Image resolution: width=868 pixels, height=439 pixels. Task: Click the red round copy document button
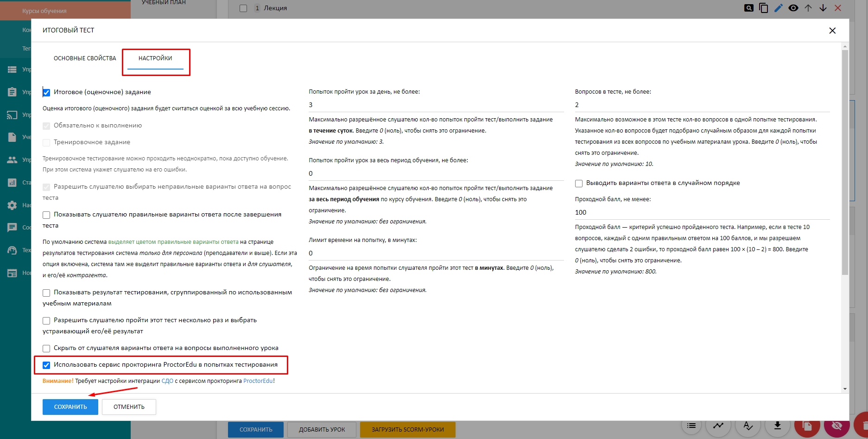(x=807, y=426)
